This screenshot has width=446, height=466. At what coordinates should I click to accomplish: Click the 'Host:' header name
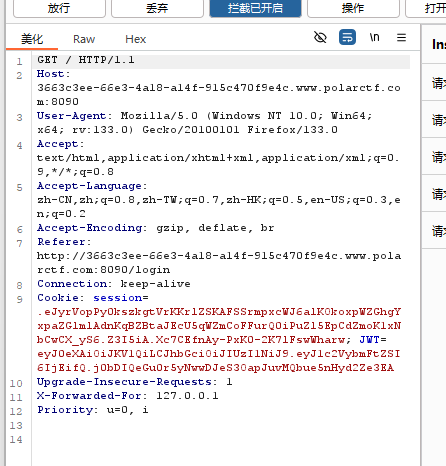click(x=53, y=74)
